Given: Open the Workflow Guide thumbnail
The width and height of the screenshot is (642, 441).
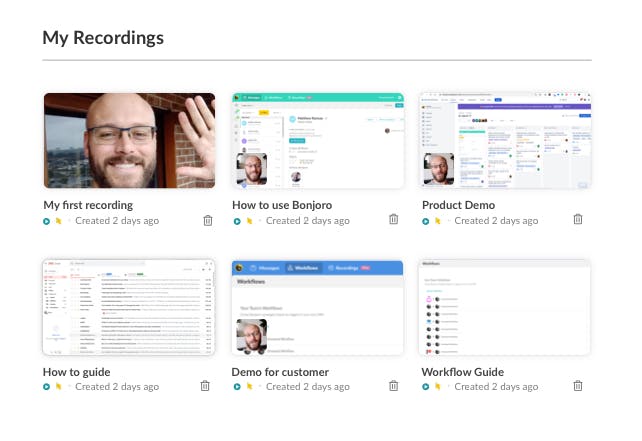Looking at the screenshot, I should pos(505,307).
